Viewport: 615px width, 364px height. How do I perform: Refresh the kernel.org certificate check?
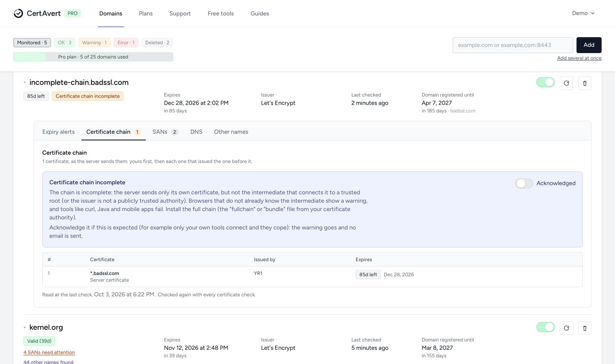pos(566,328)
